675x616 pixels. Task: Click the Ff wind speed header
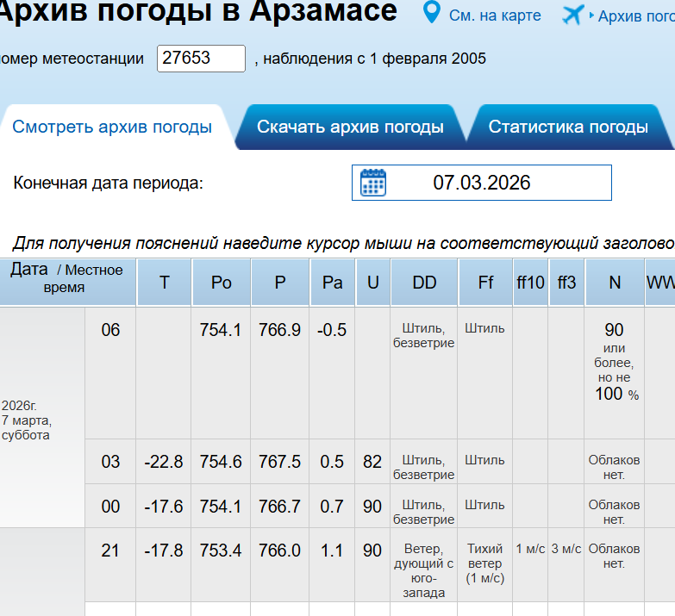pos(485,283)
